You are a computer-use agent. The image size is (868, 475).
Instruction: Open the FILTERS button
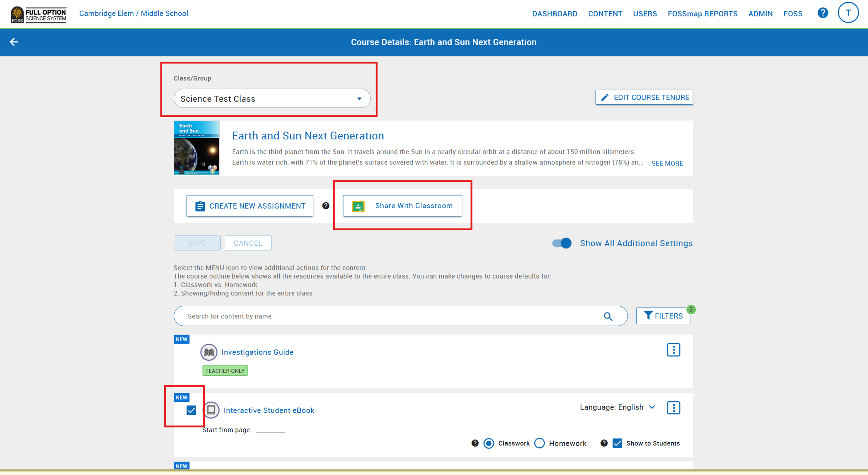663,316
